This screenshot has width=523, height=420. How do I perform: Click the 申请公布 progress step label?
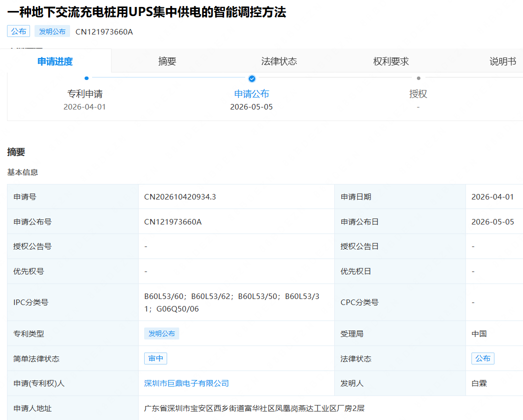click(252, 94)
